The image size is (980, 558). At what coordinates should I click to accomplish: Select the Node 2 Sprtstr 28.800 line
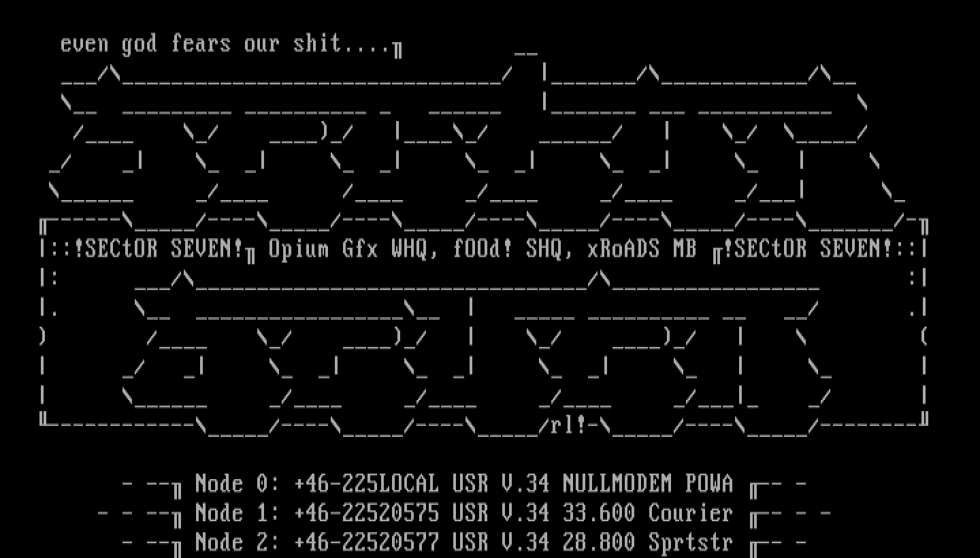pyautogui.click(x=464, y=542)
